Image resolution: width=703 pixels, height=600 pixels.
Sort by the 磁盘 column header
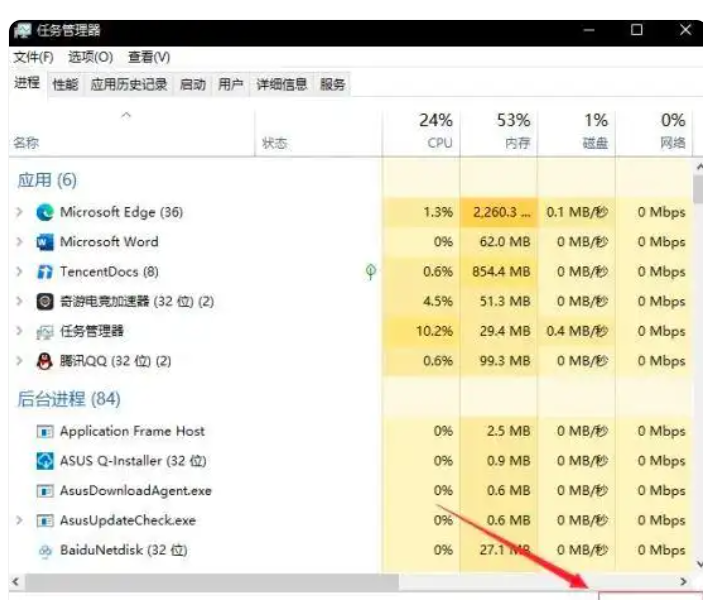click(x=576, y=132)
